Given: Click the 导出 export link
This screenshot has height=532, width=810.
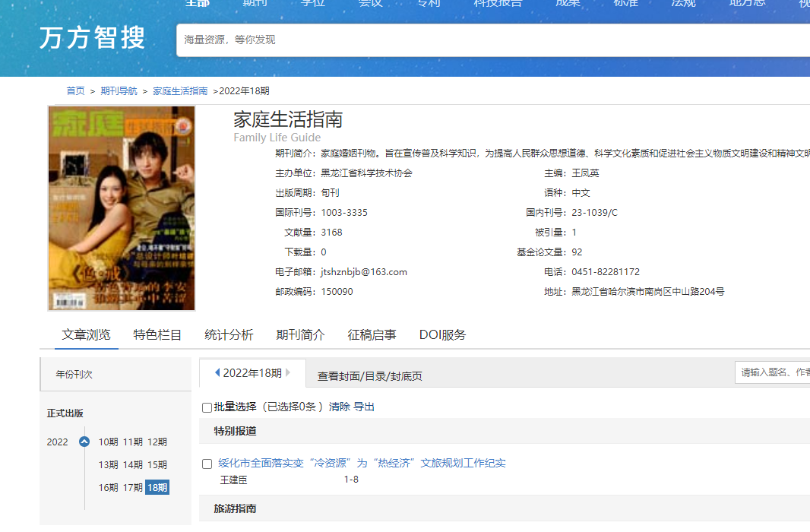Looking at the screenshot, I should [364, 407].
